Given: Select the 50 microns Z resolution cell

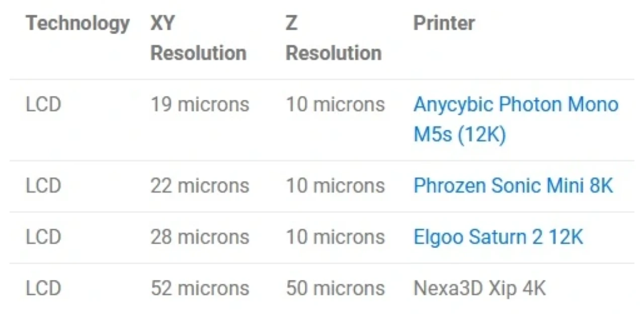Looking at the screenshot, I should click(x=336, y=288).
